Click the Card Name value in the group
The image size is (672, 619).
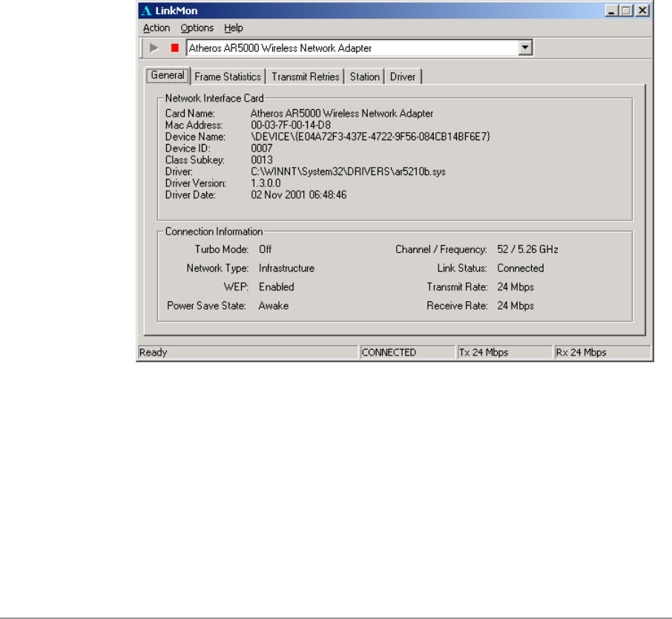point(342,114)
